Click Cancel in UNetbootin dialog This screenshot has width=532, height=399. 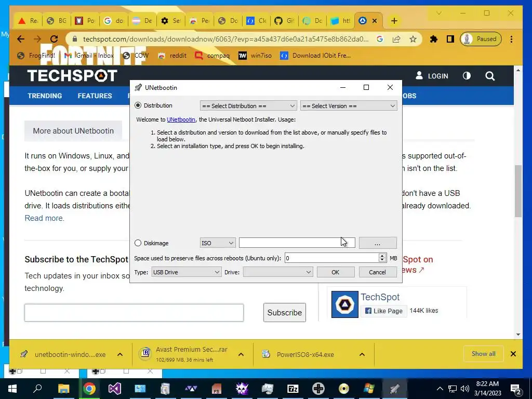click(x=378, y=272)
